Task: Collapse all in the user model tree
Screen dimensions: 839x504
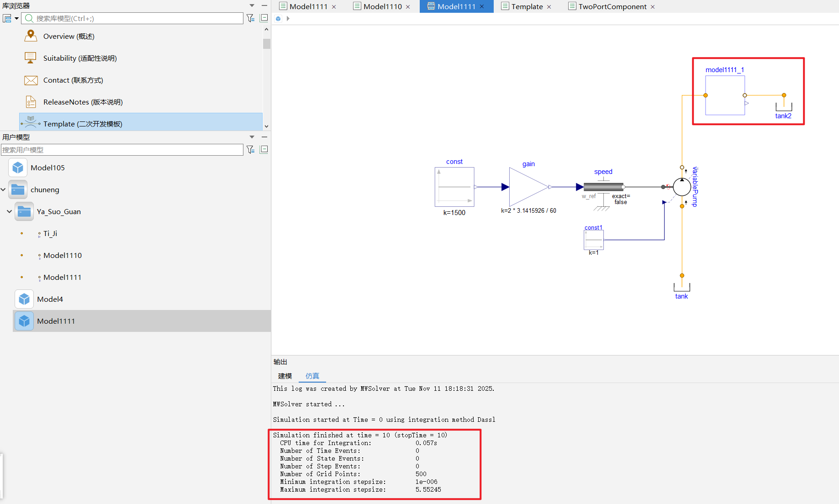Action: (264, 150)
